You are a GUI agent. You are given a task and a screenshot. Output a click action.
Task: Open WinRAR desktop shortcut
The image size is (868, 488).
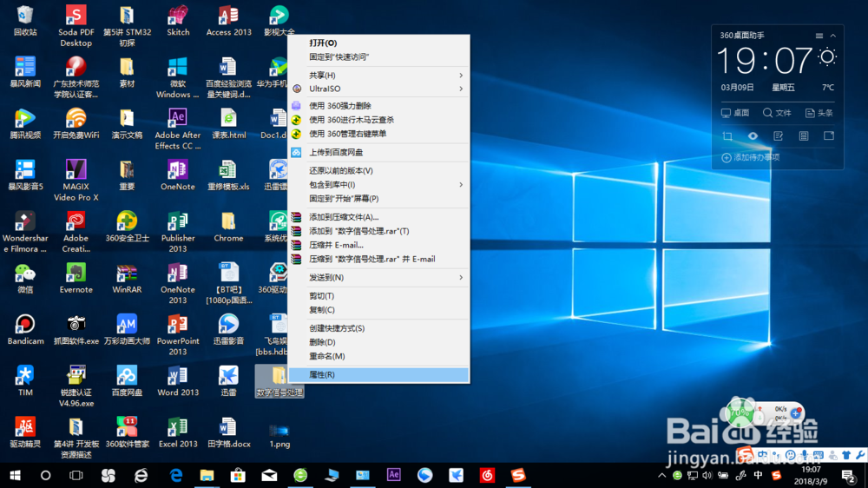[x=127, y=278]
